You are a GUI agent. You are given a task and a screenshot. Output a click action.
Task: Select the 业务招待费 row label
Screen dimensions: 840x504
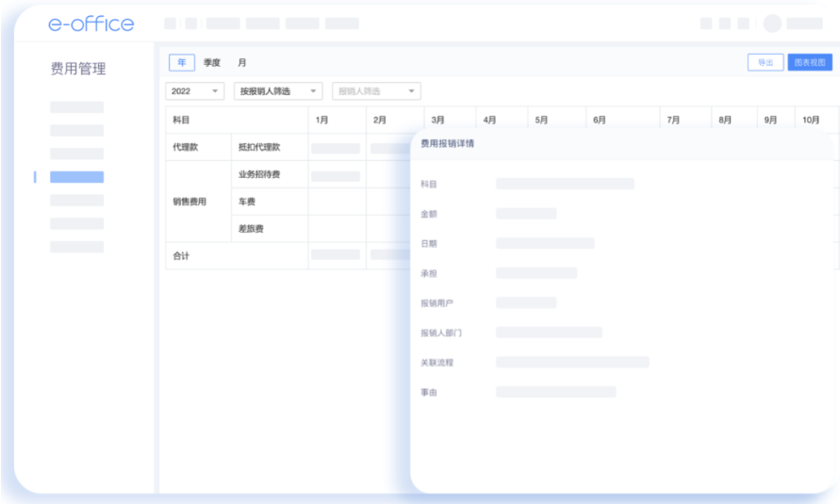pos(259,174)
